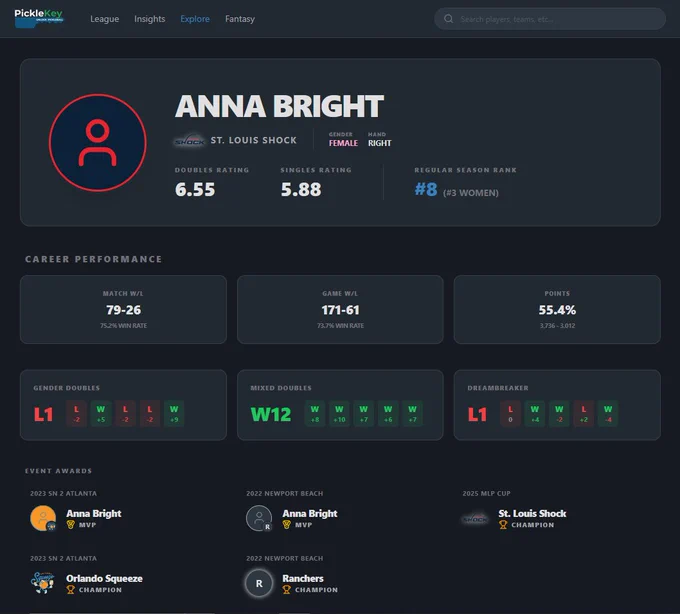The image size is (680, 614).
Task: Click the Female gender value
Action: 343,143
